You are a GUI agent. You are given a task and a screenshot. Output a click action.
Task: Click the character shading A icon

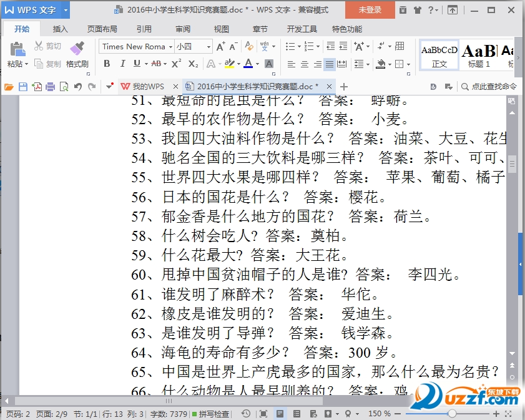tap(269, 64)
